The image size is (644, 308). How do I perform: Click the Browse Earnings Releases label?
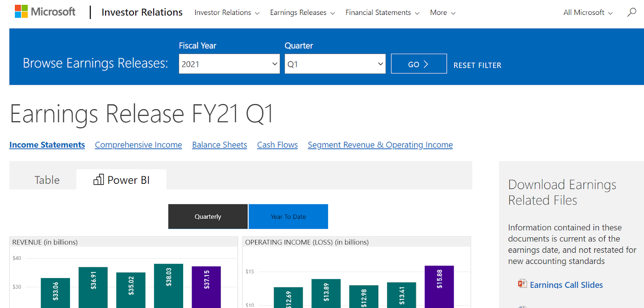coord(95,63)
